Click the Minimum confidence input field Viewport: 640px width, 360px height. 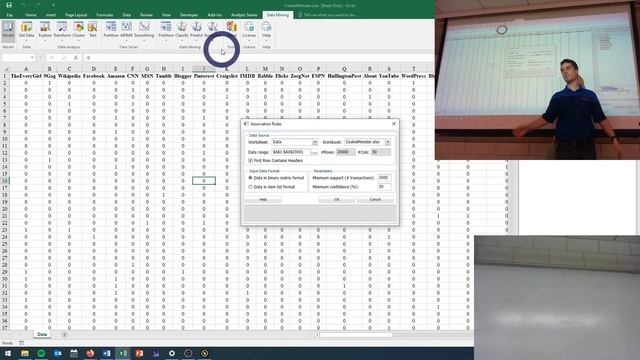(384, 187)
